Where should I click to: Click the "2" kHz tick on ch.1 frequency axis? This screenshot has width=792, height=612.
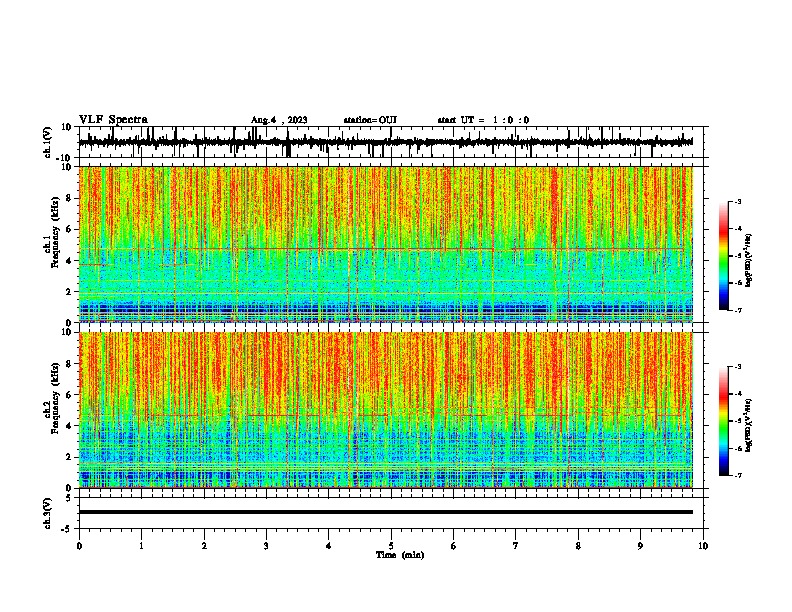[70, 292]
